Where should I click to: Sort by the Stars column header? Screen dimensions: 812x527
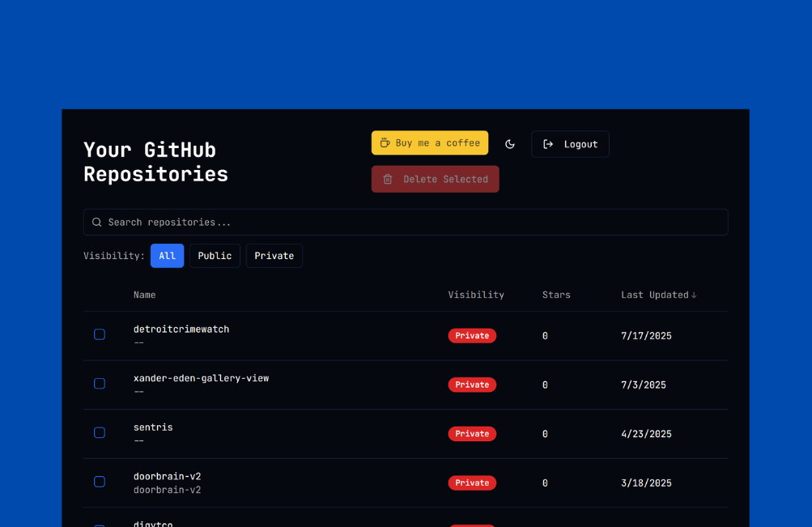pos(556,295)
